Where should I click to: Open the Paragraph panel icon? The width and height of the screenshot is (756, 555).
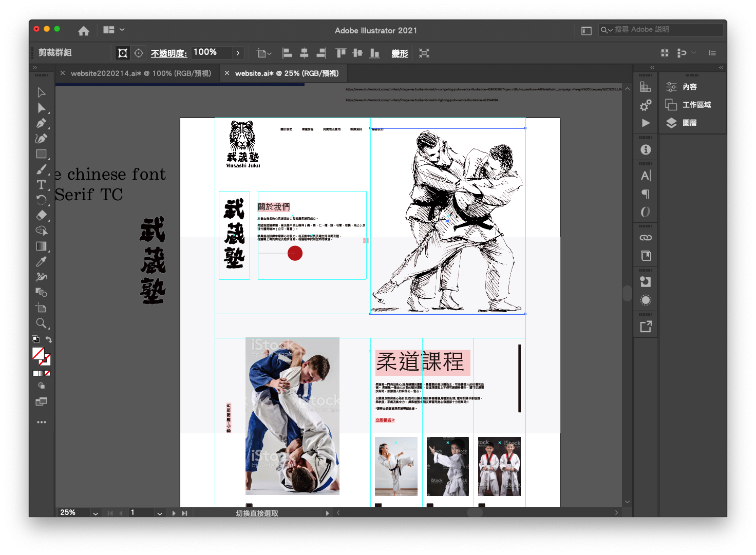(646, 194)
